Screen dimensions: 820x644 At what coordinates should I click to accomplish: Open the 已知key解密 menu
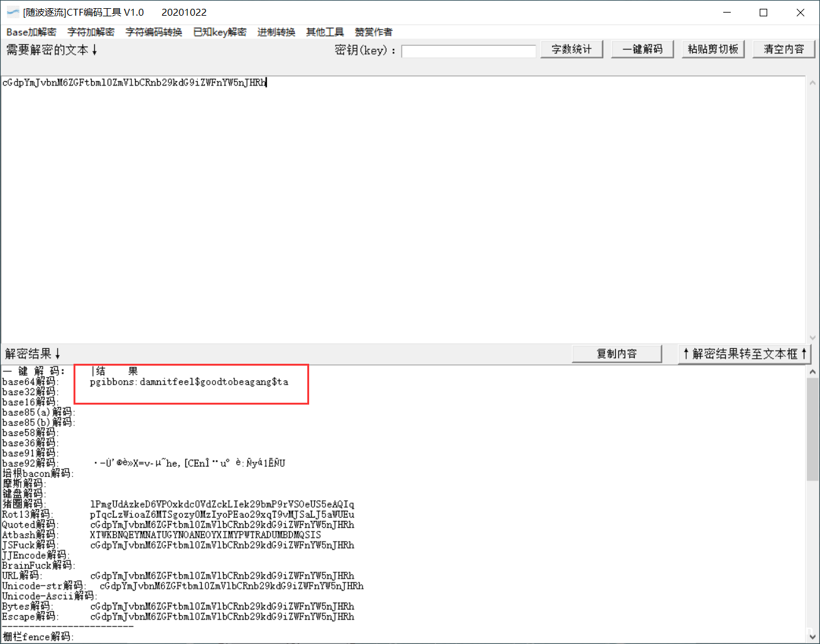219,32
